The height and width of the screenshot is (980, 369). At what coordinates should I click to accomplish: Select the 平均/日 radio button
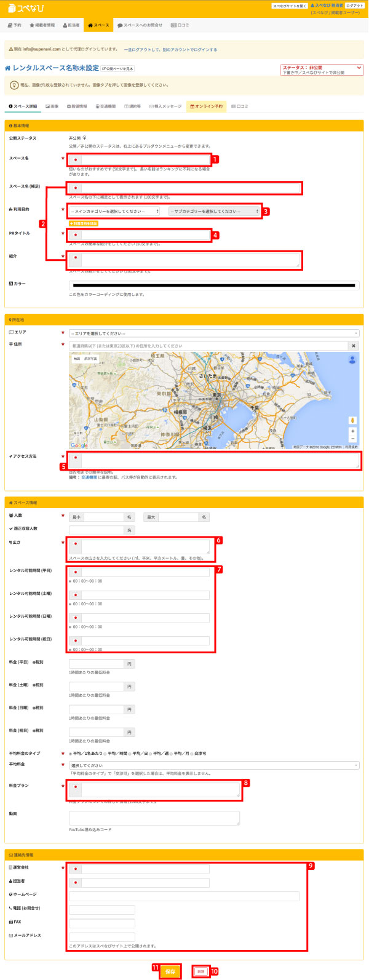click(x=130, y=753)
